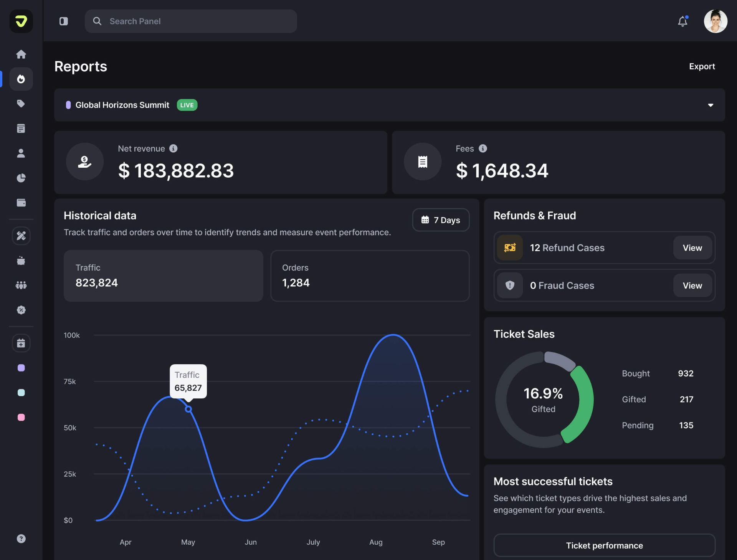Click the home icon in sidebar
This screenshot has width=737, height=560.
pyautogui.click(x=21, y=54)
